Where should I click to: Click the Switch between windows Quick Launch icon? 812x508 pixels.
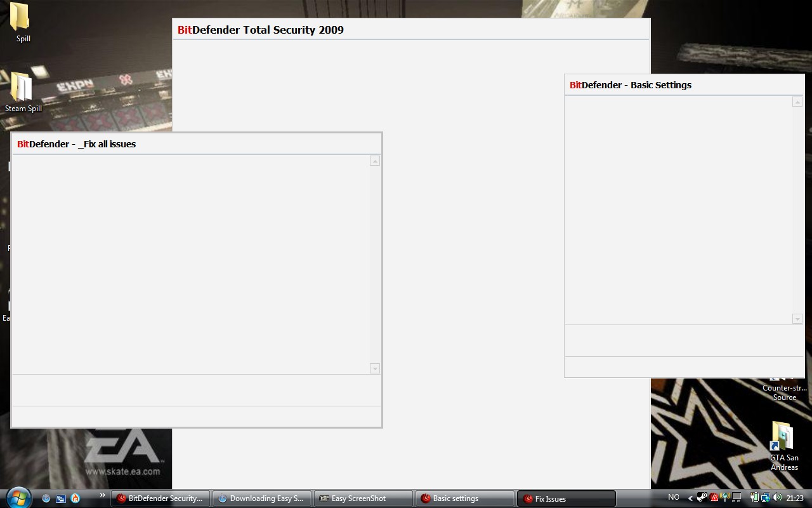[x=61, y=498]
